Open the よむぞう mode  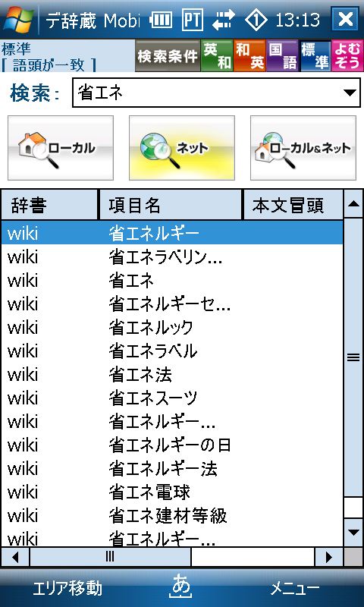pyautogui.click(x=347, y=55)
